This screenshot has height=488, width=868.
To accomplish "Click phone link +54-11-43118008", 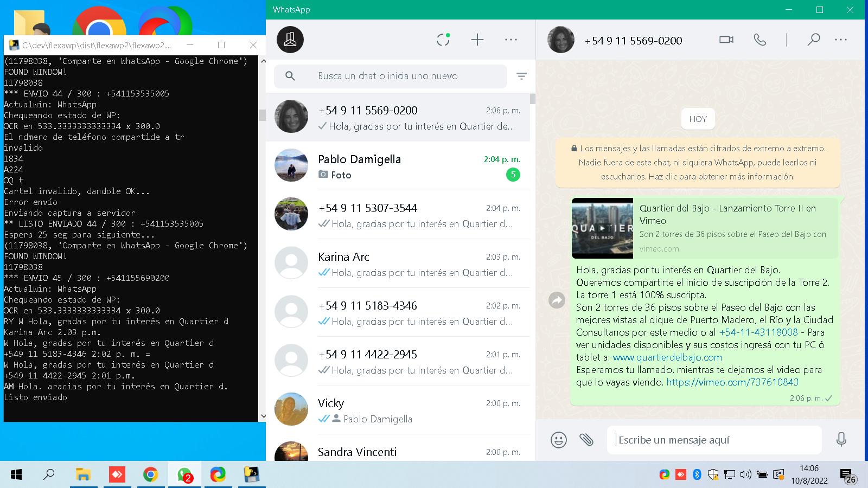I will pyautogui.click(x=758, y=332).
